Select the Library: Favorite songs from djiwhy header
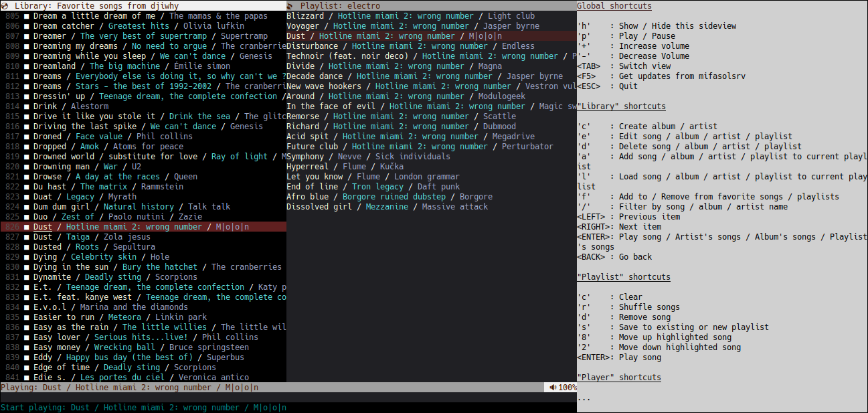 point(143,5)
